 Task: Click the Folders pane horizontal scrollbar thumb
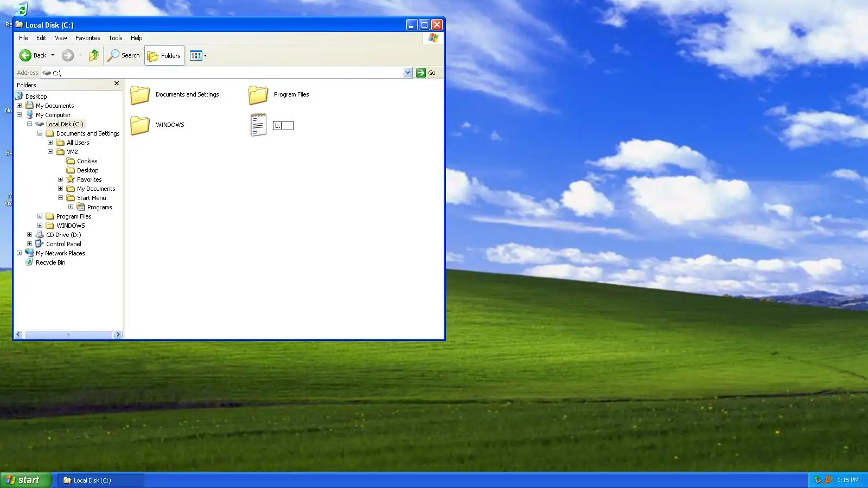(68, 334)
